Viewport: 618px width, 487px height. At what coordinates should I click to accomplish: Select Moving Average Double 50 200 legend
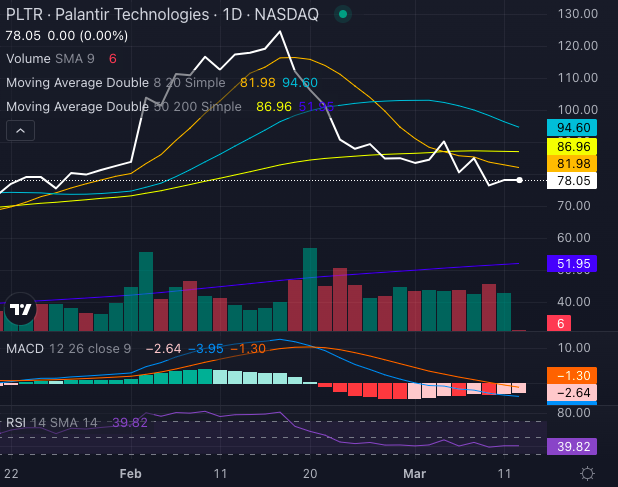click(124, 106)
